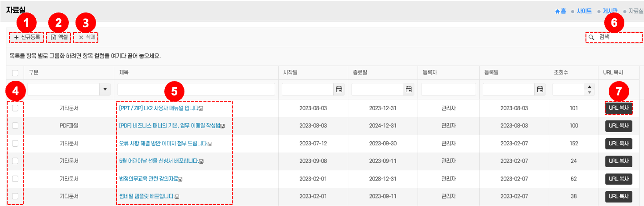
Task: Click the home icon in breadcrumb
Action: [557, 11]
